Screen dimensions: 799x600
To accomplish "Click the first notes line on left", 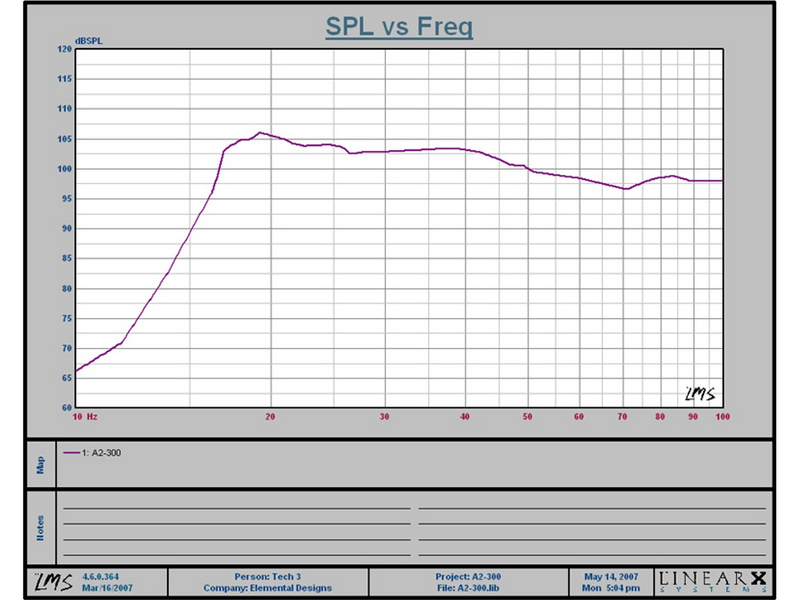I will coord(236,507).
